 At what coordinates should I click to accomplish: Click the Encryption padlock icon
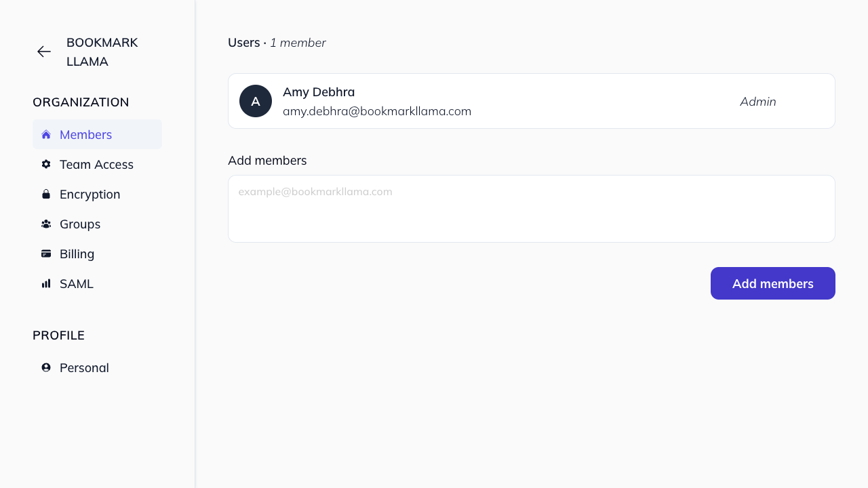46,194
